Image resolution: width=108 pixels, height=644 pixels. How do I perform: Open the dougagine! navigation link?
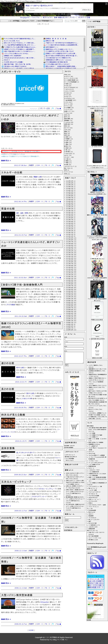click(25, 17)
